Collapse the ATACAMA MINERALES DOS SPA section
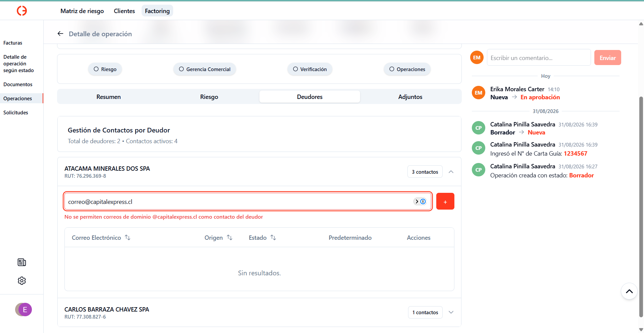Screen dimensions: 644x333 click(451, 172)
